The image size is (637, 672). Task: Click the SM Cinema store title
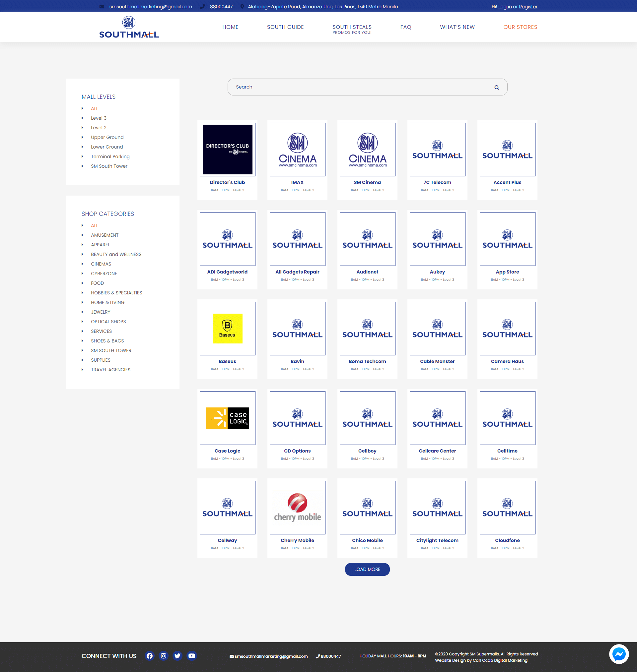[x=367, y=182]
